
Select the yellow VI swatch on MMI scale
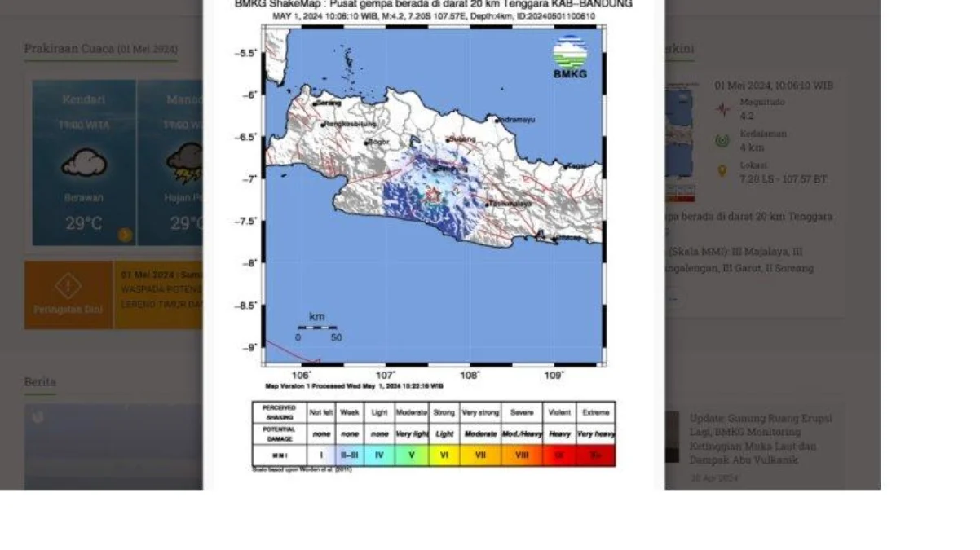(445, 455)
